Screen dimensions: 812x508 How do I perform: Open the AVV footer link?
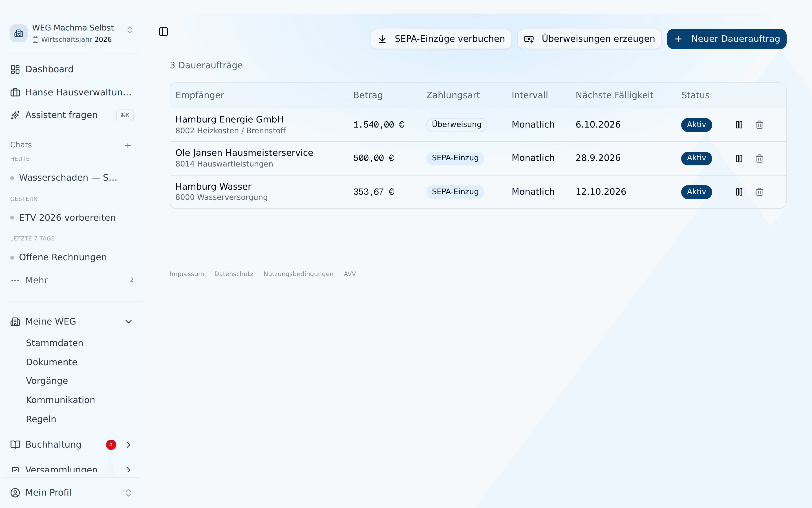point(350,274)
